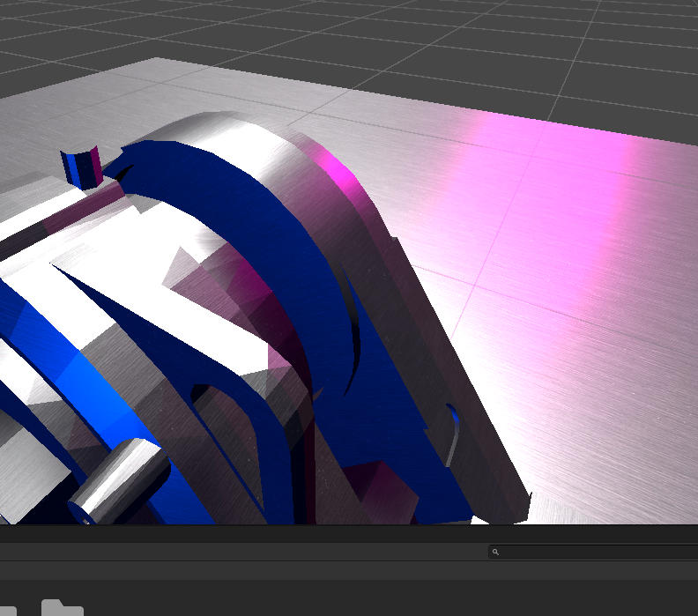Click the project browser search field

593,552
